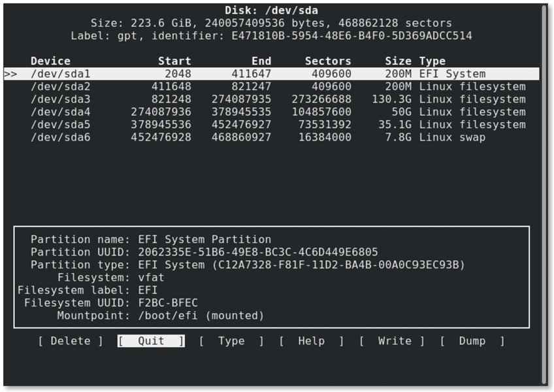
Task: Open the Help menu option
Action: click(x=311, y=341)
